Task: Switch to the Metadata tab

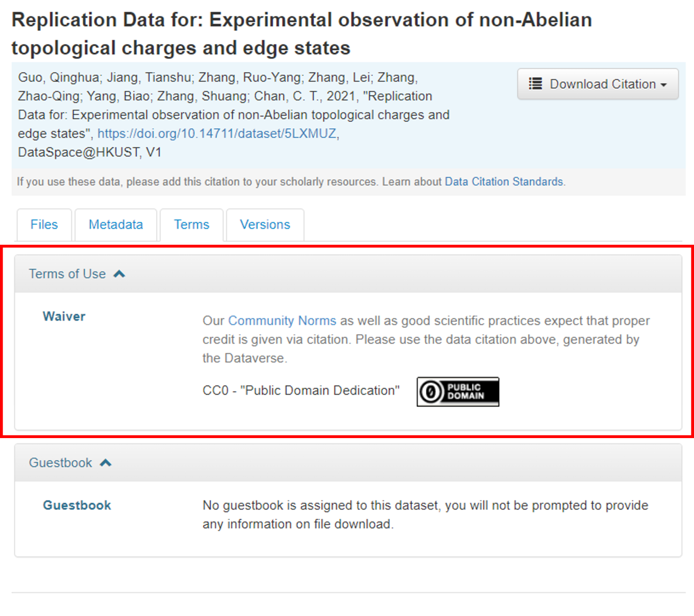Action: click(x=116, y=224)
